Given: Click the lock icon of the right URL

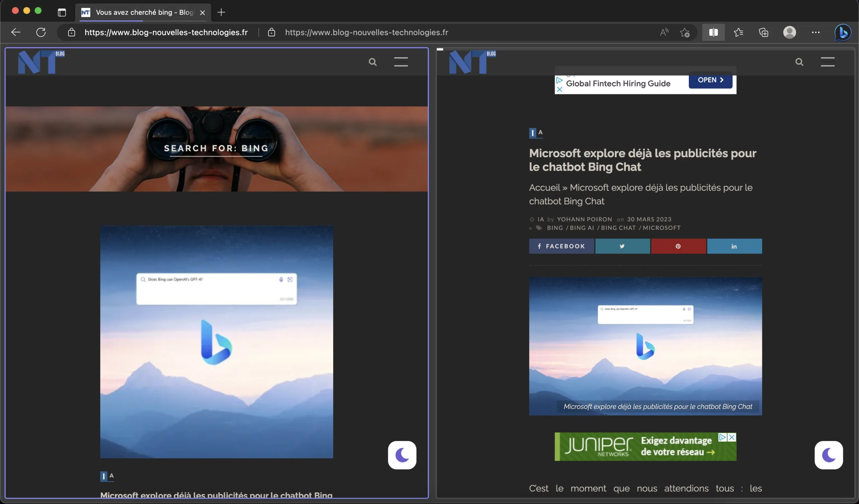Looking at the screenshot, I should coord(271,32).
